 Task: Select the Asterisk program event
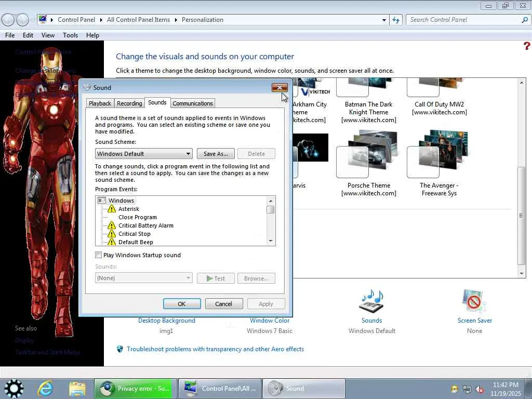coord(129,209)
